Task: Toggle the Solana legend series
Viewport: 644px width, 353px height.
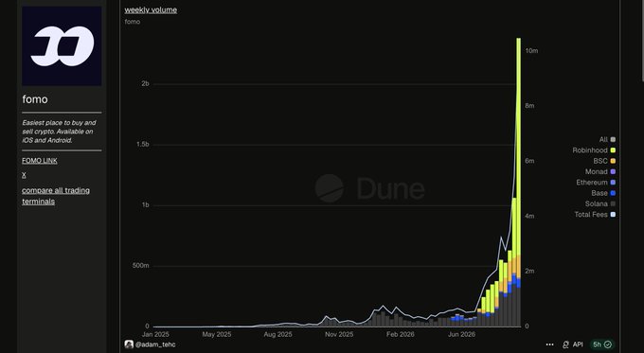Action: point(600,203)
